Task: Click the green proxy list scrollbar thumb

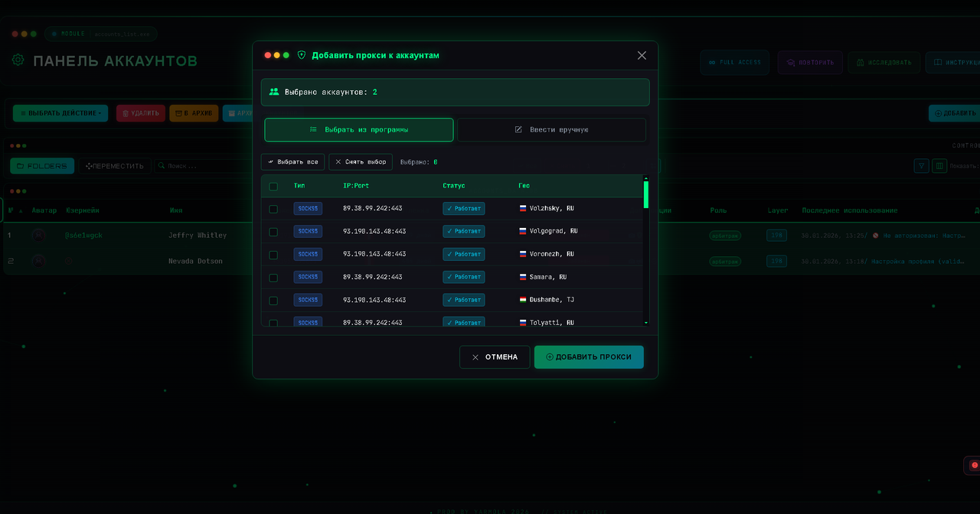Action: click(x=646, y=194)
